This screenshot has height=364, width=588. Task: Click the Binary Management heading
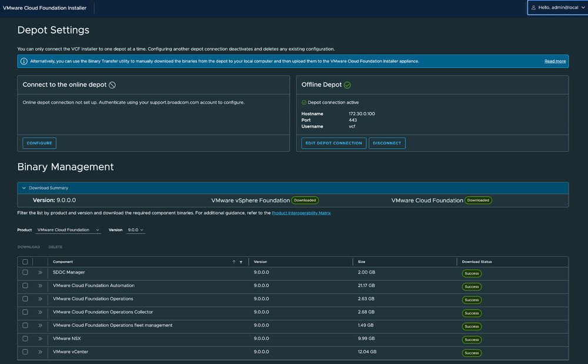pos(66,167)
